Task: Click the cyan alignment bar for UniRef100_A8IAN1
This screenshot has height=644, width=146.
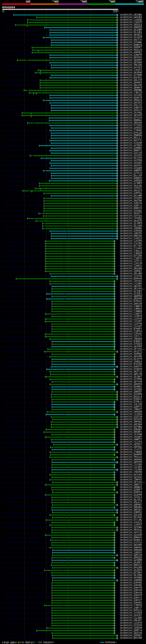Action: click(x=66, y=15)
